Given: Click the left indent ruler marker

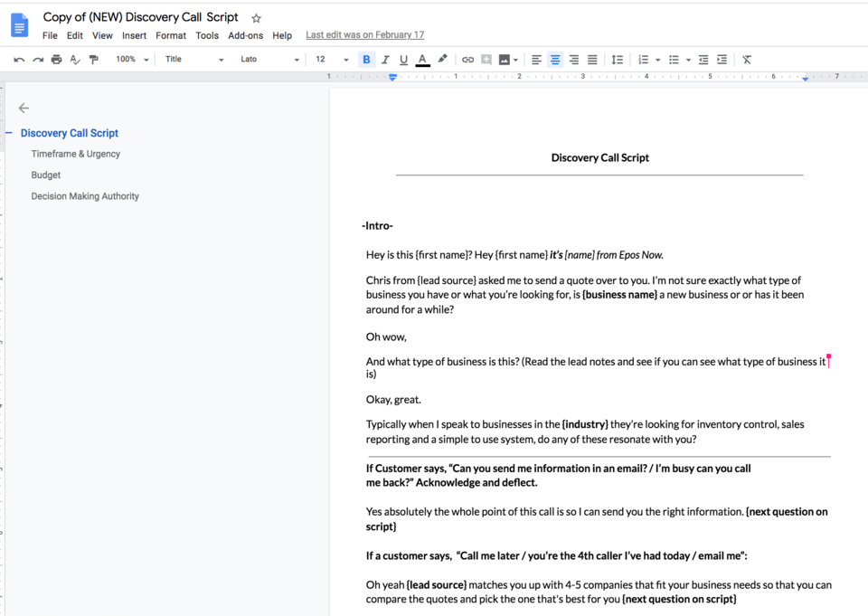Looking at the screenshot, I should tap(392, 78).
